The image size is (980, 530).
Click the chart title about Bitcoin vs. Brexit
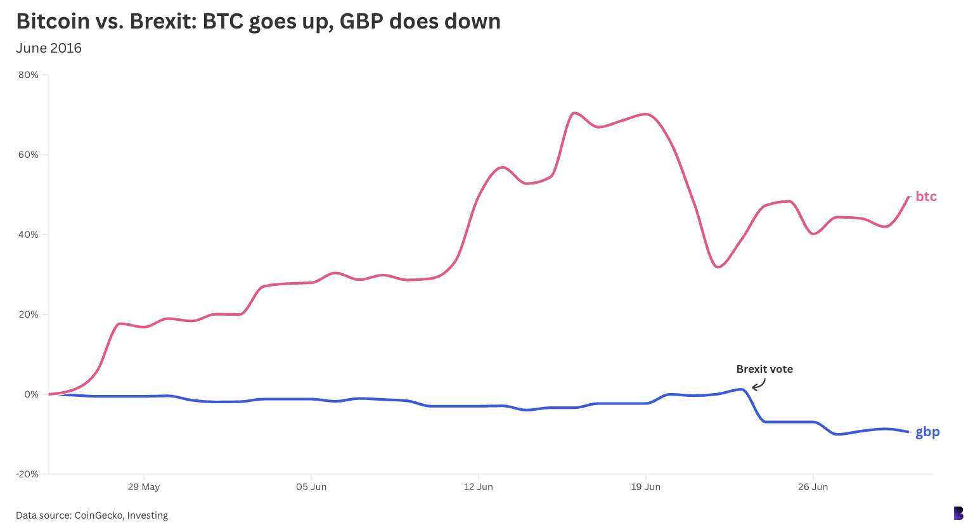tap(258, 22)
